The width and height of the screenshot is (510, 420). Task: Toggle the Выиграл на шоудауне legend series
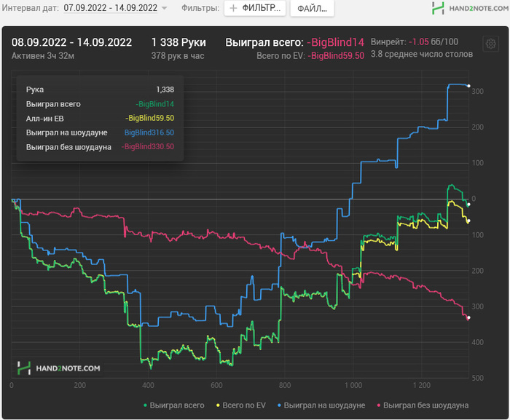coord(321,405)
